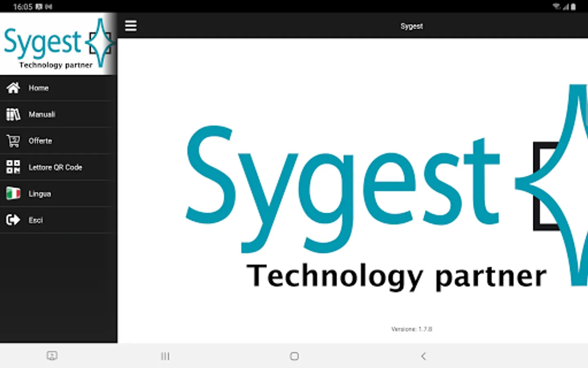Click the Sygest title in top bar
The image size is (588, 368).
[x=412, y=26]
